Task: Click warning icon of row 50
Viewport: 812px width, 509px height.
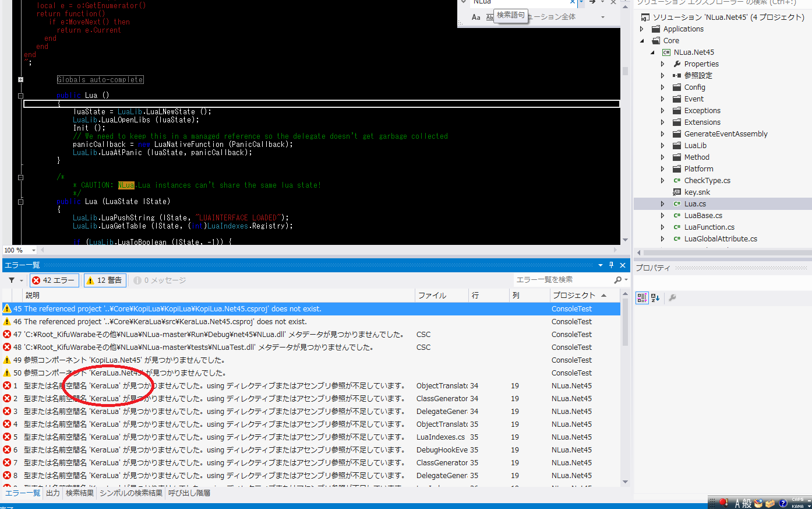Action: click(7, 373)
